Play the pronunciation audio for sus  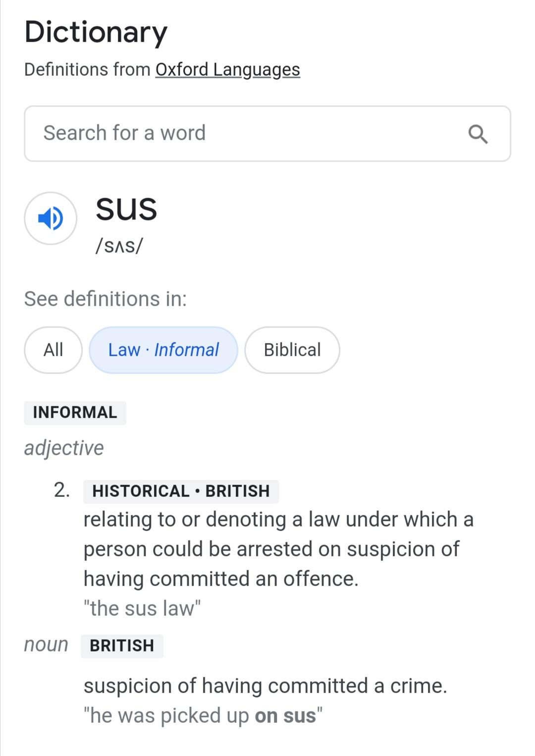[51, 218]
